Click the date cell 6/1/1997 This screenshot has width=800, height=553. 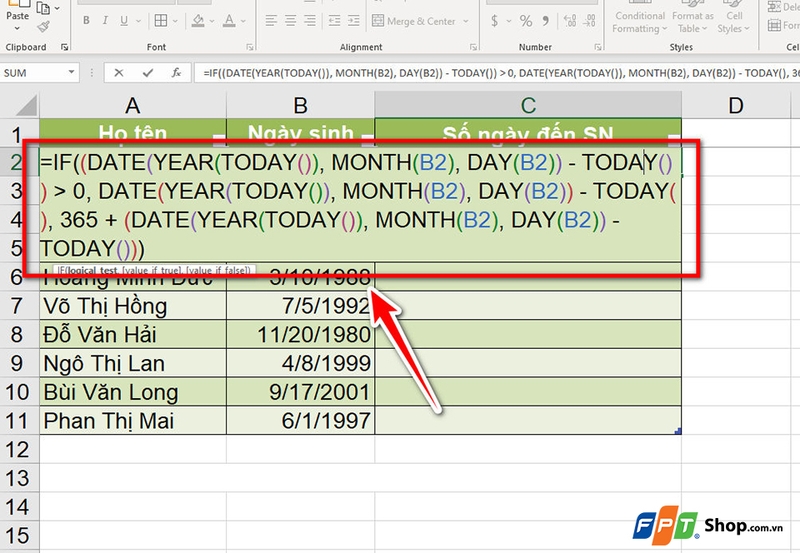[301, 421]
